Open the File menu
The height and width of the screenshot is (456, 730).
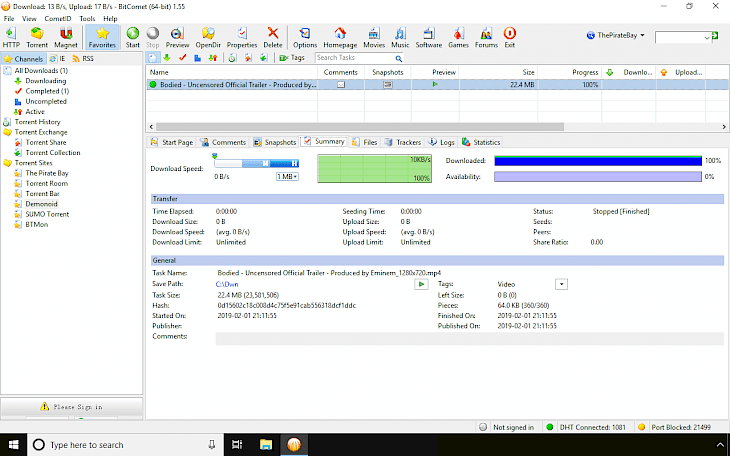(x=9, y=19)
